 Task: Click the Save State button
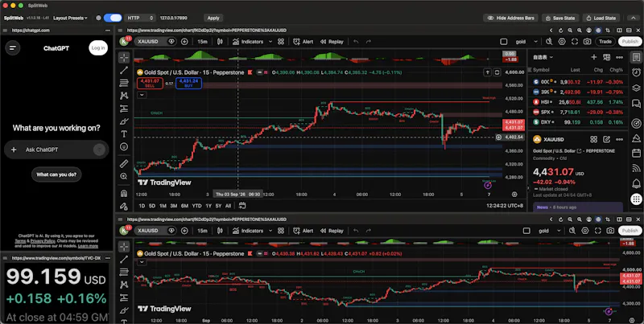point(560,18)
